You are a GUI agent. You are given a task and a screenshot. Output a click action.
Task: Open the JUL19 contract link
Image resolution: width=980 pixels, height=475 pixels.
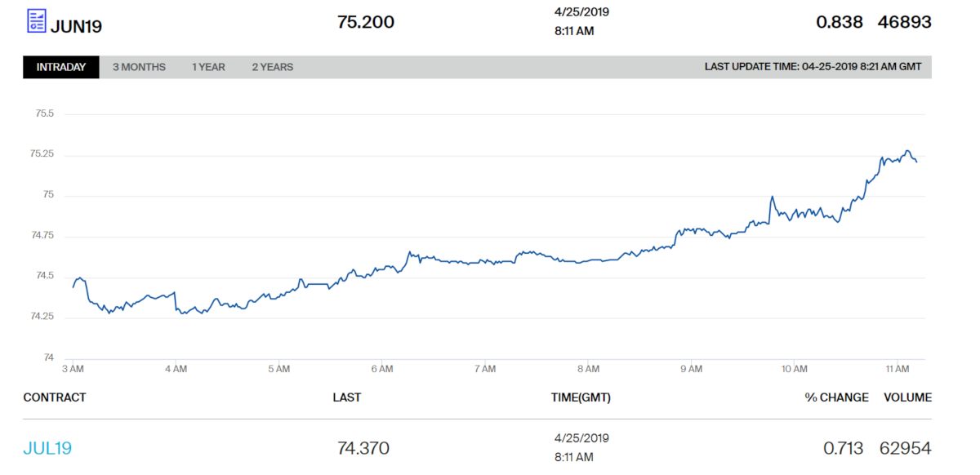click(x=47, y=448)
